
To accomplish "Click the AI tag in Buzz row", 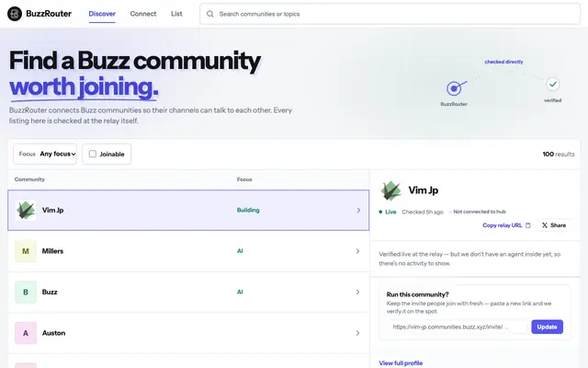I will (240, 292).
